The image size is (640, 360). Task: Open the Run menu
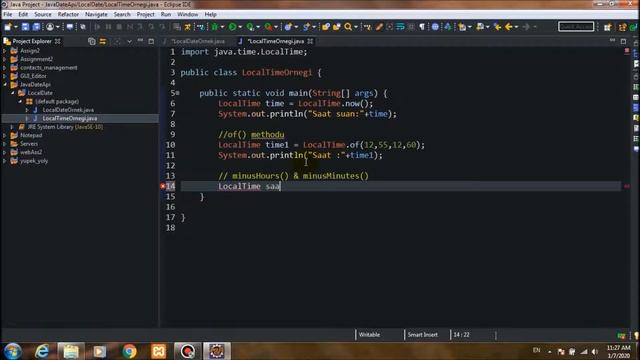click(166, 14)
